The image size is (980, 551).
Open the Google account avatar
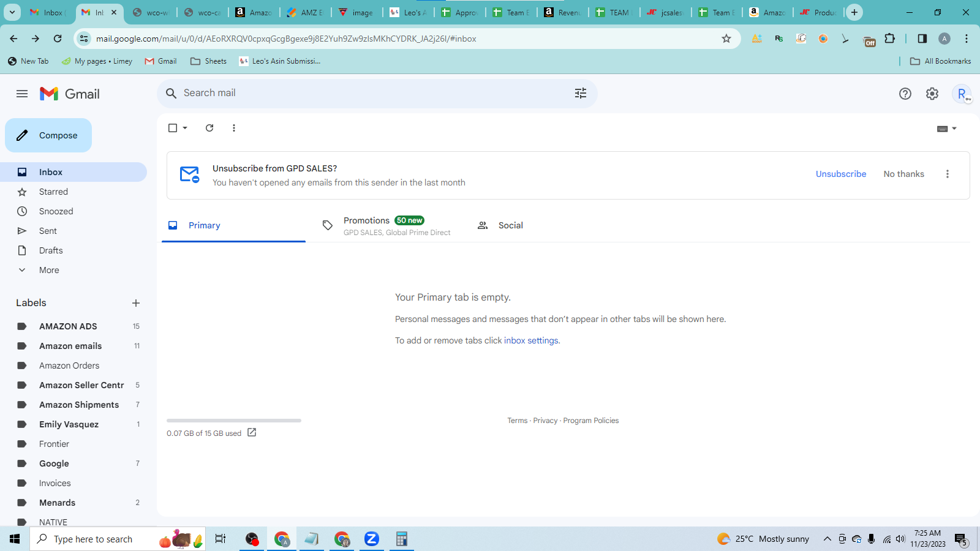coord(962,94)
